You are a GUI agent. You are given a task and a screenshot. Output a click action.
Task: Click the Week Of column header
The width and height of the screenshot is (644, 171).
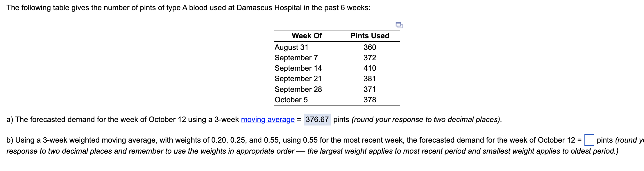[307, 36]
